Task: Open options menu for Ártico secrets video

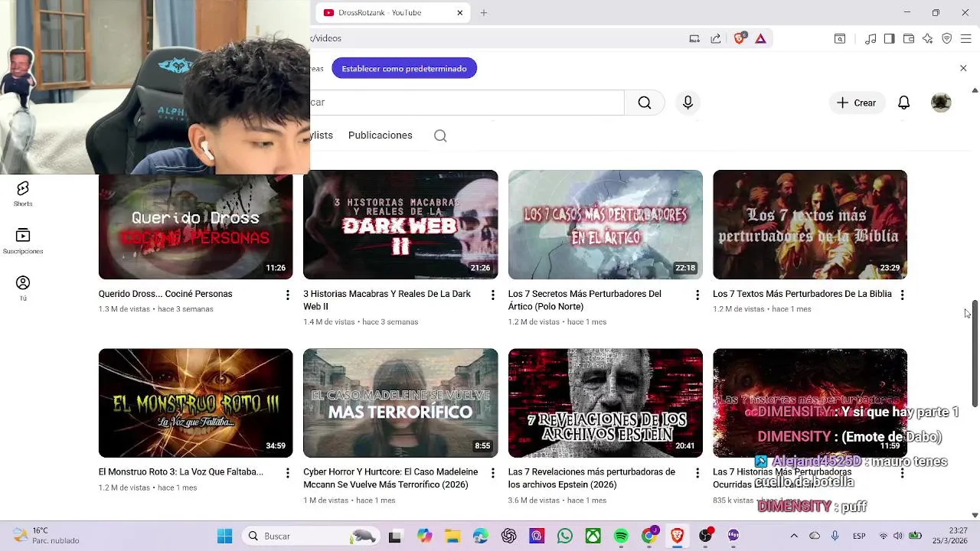Action: (697, 295)
